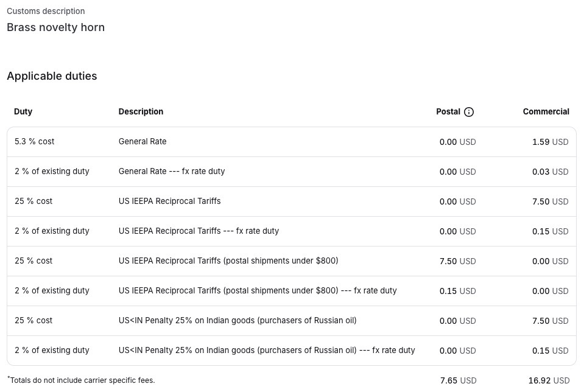Click the Duty column header
Screen dimensions: 584x392
point(23,112)
